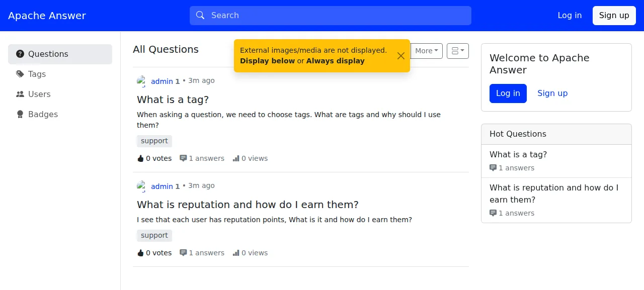Click Log in button in Welcome card
The height and width of the screenshot is (290, 644).
click(x=508, y=93)
